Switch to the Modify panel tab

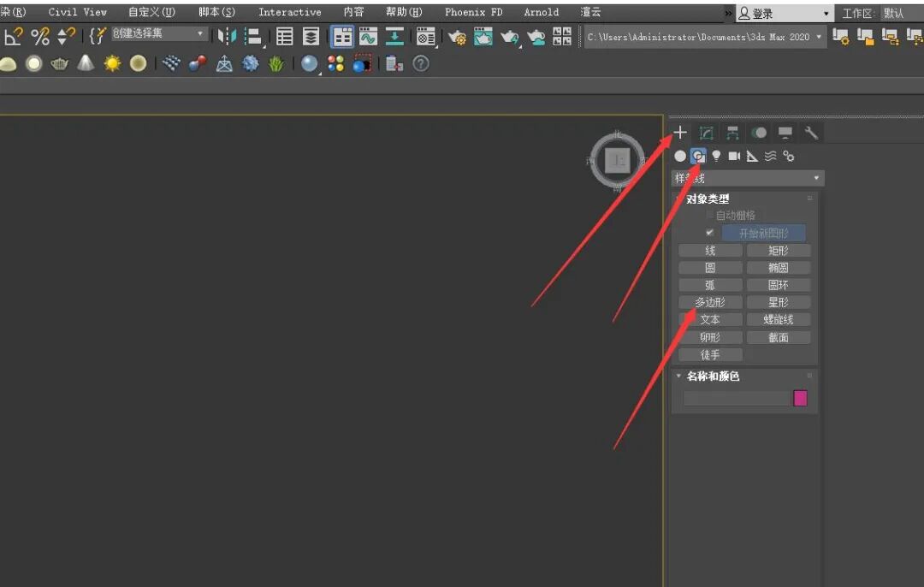pos(706,133)
